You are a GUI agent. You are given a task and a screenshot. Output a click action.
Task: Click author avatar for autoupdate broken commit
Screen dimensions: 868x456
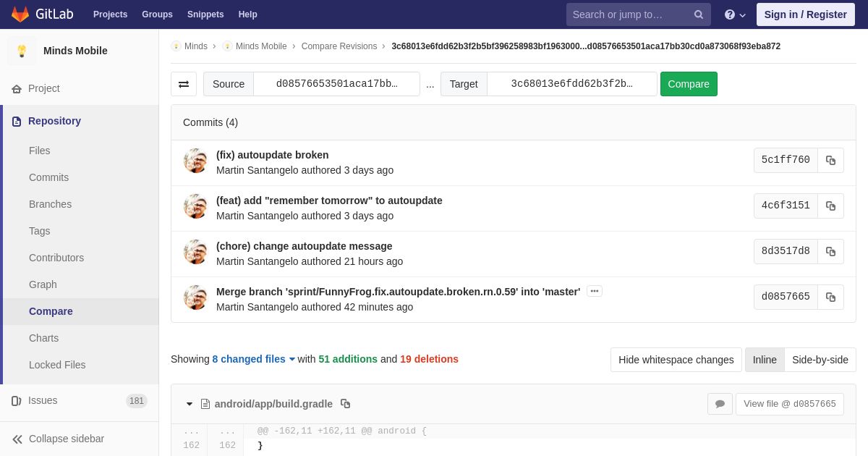[x=195, y=161]
